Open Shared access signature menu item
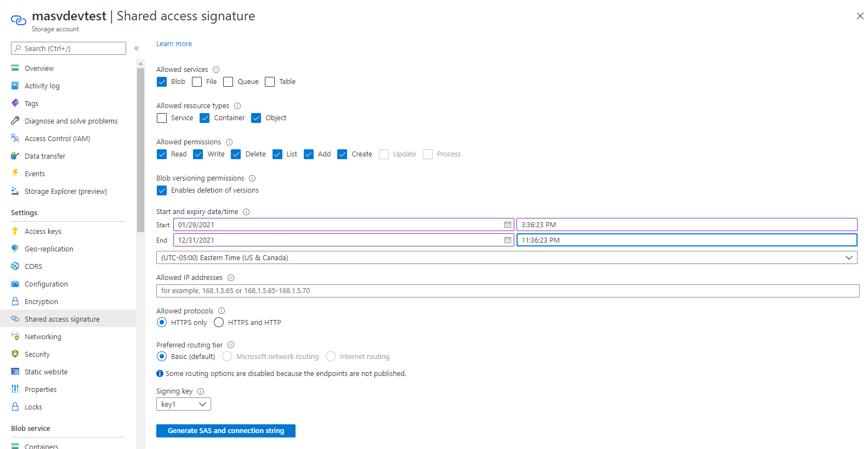This screenshot has width=868, height=449. (x=68, y=319)
